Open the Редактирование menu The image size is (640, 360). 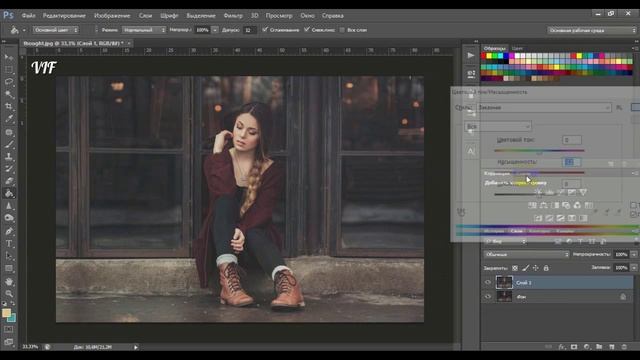(x=64, y=16)
